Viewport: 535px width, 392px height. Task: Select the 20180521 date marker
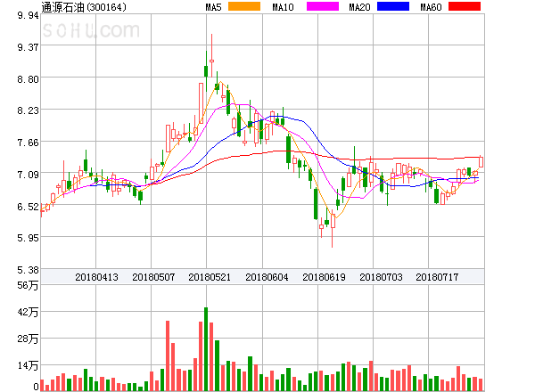(x=210, y=277)
